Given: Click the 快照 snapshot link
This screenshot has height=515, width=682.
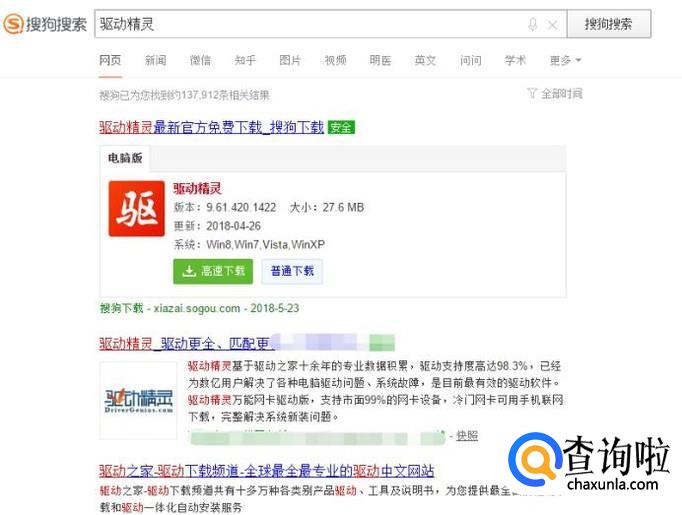Looking at the screenshot, I should point(467,435).
